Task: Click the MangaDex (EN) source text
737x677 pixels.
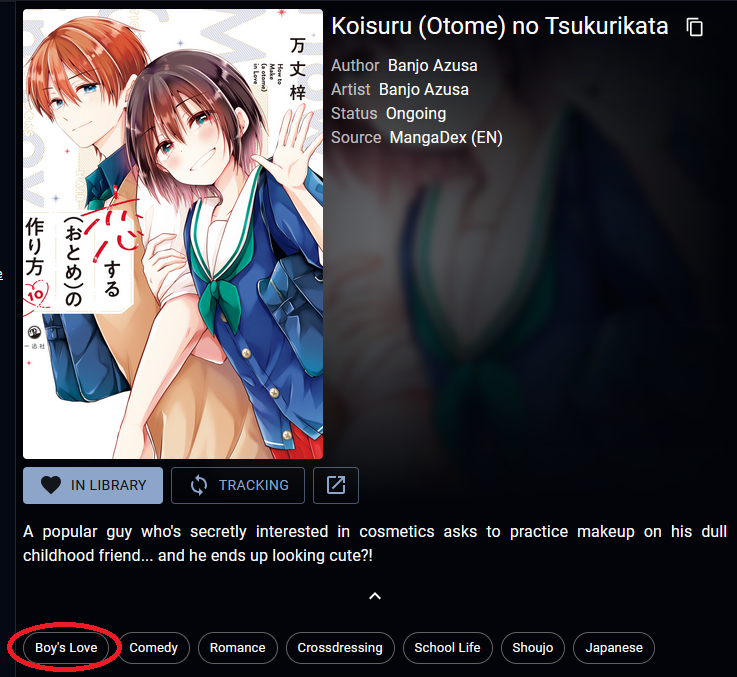Action: [x=446, y=137]
